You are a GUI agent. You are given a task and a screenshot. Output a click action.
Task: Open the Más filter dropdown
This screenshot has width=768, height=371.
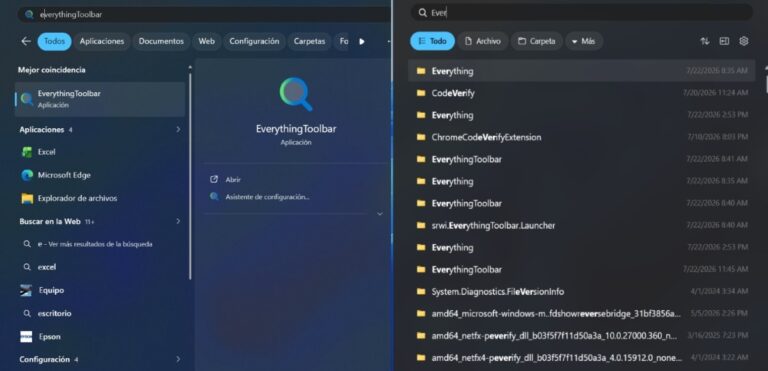click(x=584, y=41)
